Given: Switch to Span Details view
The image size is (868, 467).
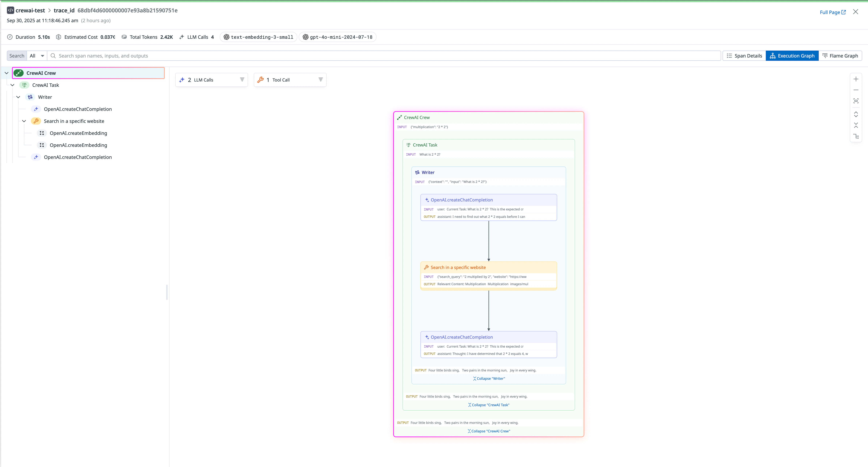Looking at the screenshot, I should tap(744, 56).
